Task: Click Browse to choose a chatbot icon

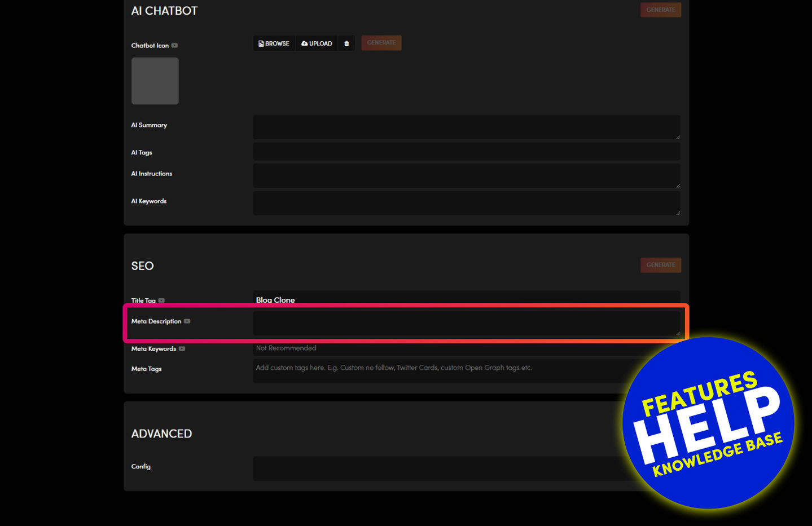Action: tap(274, 43)
